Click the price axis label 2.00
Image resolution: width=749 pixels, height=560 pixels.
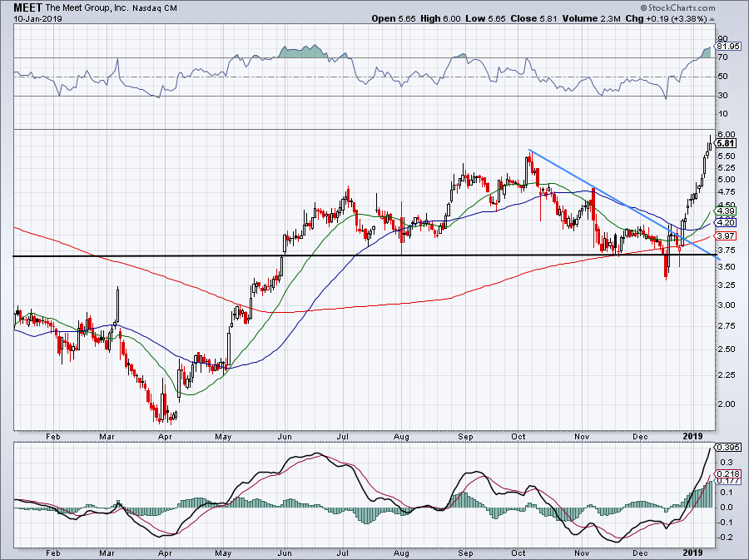coord(726,404)
